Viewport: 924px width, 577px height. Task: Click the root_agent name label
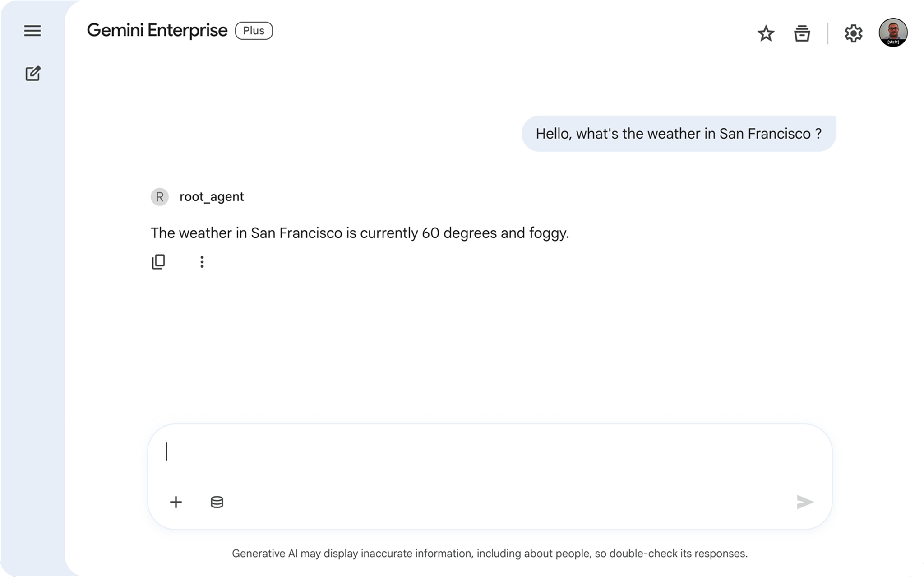pos(212,197)
